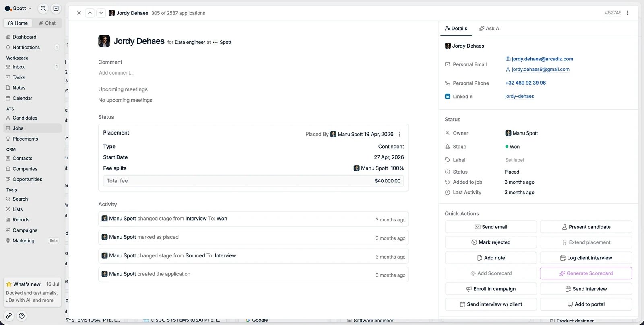Click Jordy Dehaes avatar in header

tap(104, 41)
